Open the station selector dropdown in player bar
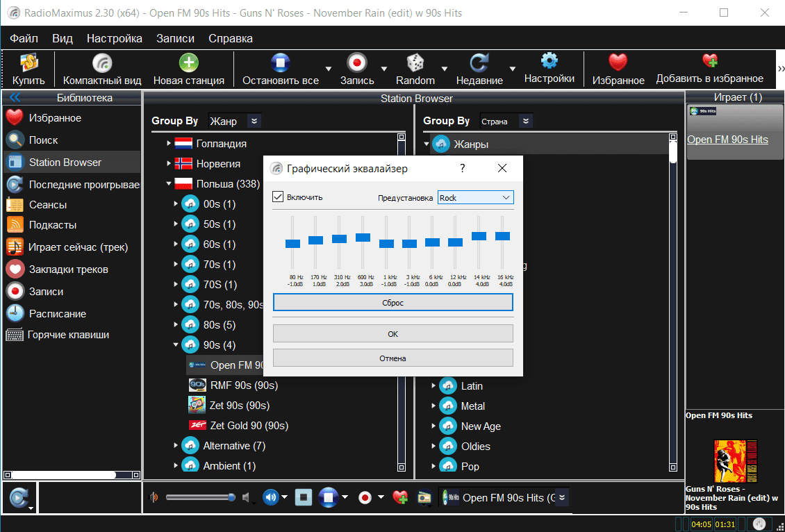Image resolution: width=785 pixels, height=532 pixels. (x=562, y=497)
